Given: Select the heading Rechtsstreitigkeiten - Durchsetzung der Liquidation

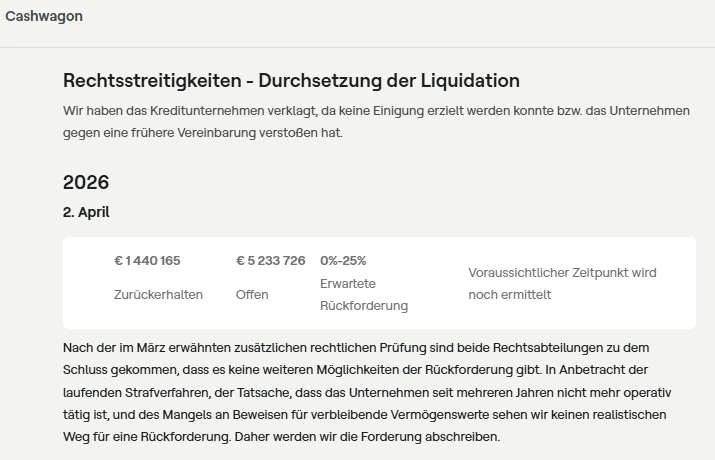Looking at the screenshot, I should 291,81.
